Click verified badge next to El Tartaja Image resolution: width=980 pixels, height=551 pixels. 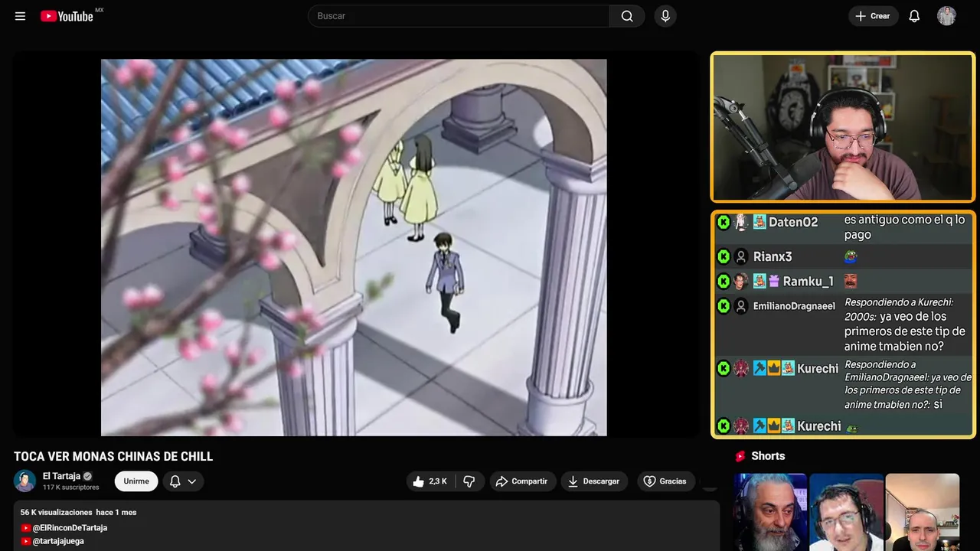(87, 476)
